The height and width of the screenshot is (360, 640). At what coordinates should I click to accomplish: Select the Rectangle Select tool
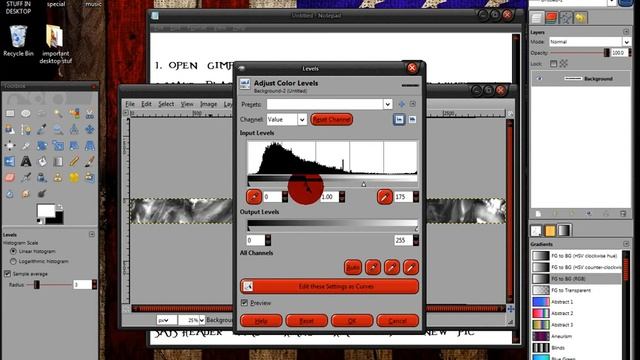(10, 113)
